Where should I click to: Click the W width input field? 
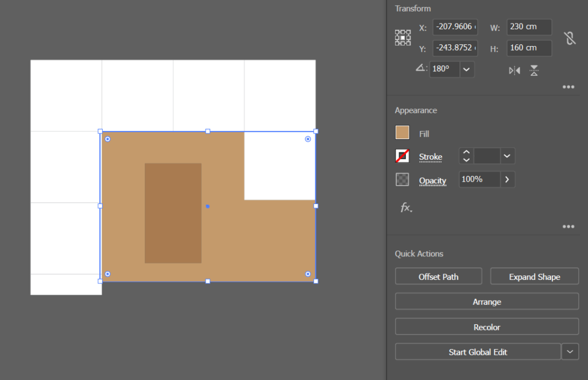click(529, 27)
